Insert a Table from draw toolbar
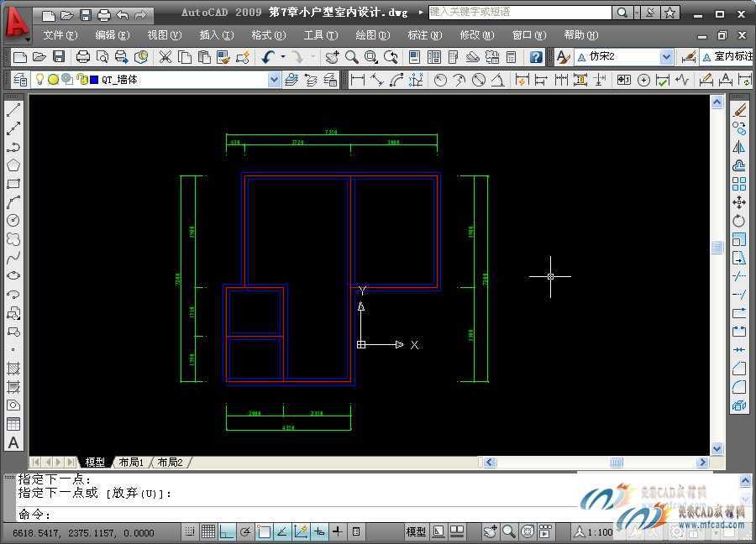The image size is (756, 544). pos(13,424)
